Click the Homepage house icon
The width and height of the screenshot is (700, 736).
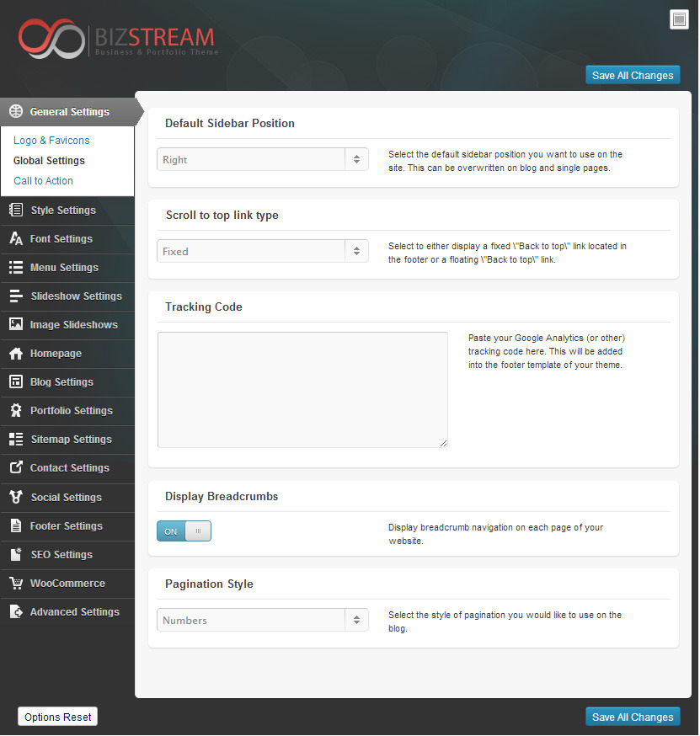coord(16,354)
